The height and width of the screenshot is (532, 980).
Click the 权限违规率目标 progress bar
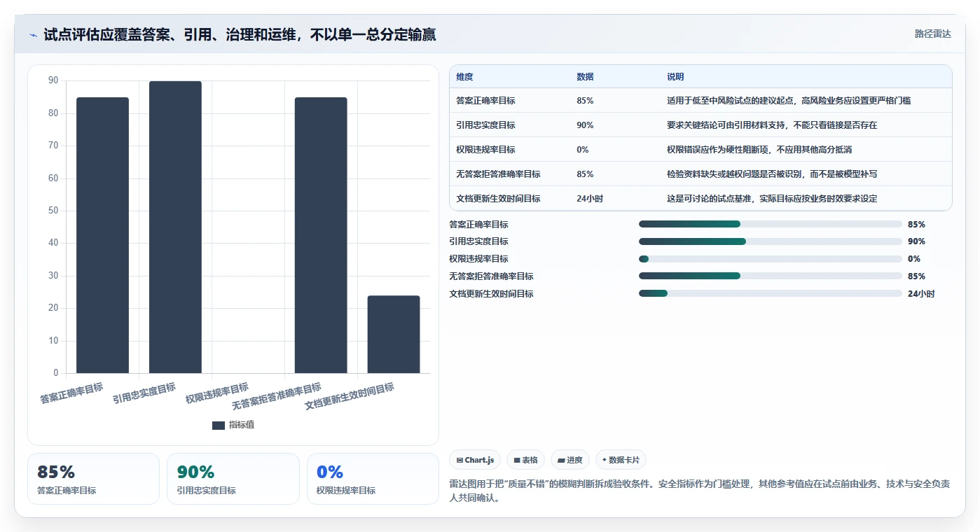click(770, 259)
